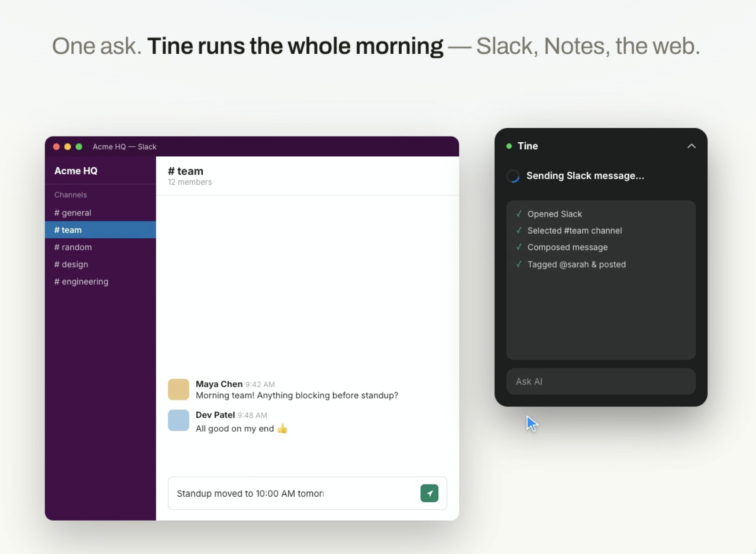Screen dimensions: 756x554
Task: Click the Tine green status dot
Action: [509, 146]
